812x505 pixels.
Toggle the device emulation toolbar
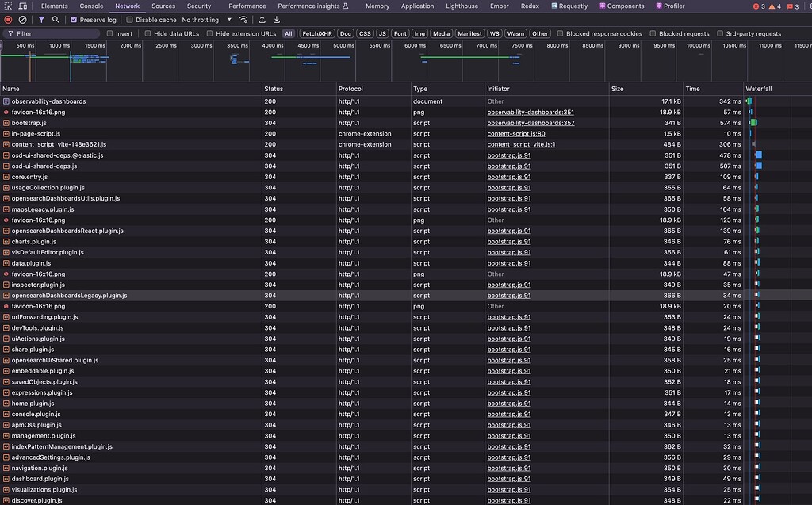[23, 6]
